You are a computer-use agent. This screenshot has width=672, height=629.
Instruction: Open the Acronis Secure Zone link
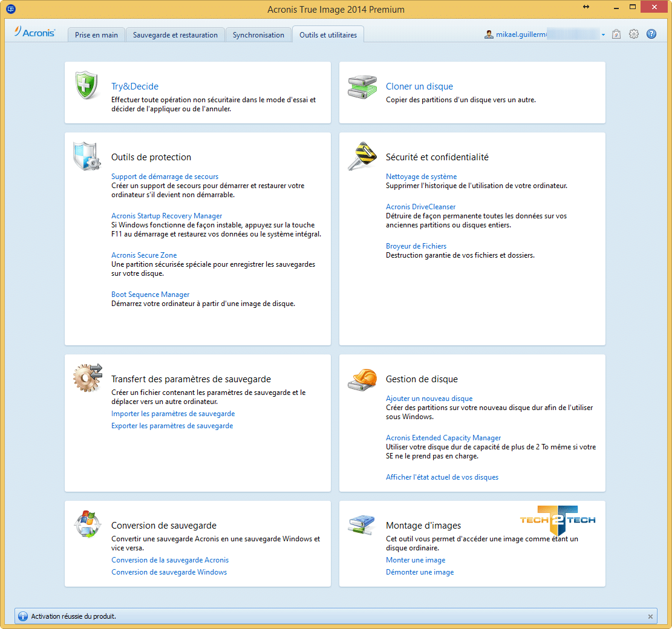click(x=144, y=255)
